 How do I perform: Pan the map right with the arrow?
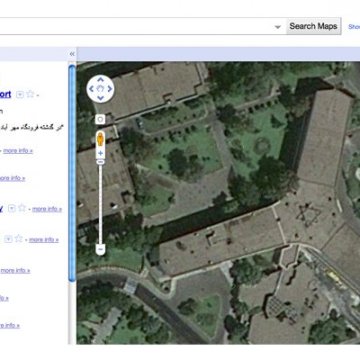tap(110, 89)
